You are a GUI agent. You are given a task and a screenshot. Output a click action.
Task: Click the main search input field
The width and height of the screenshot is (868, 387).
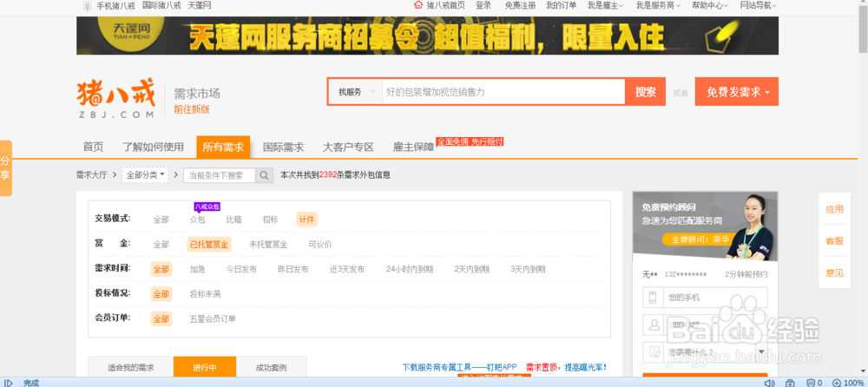(x=503, y=92)
